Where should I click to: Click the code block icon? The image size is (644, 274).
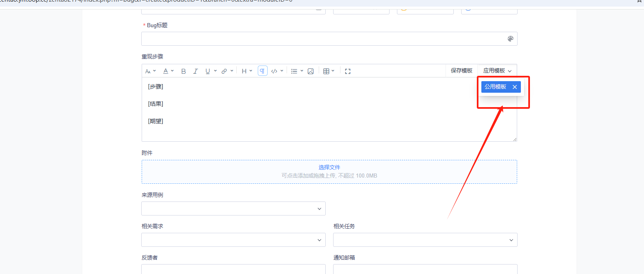(x=274, y=71)
